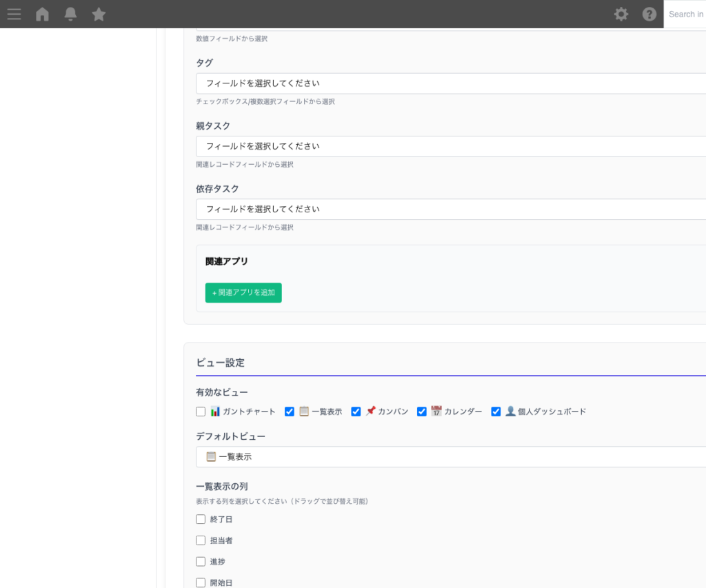The height and width of the screenshot is (588, 706).
Task: Go to home with the house icon
Action: (42, 14)
